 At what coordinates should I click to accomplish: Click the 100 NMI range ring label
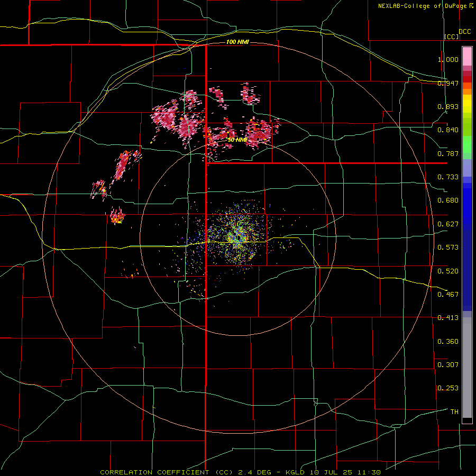pos(237,42)
